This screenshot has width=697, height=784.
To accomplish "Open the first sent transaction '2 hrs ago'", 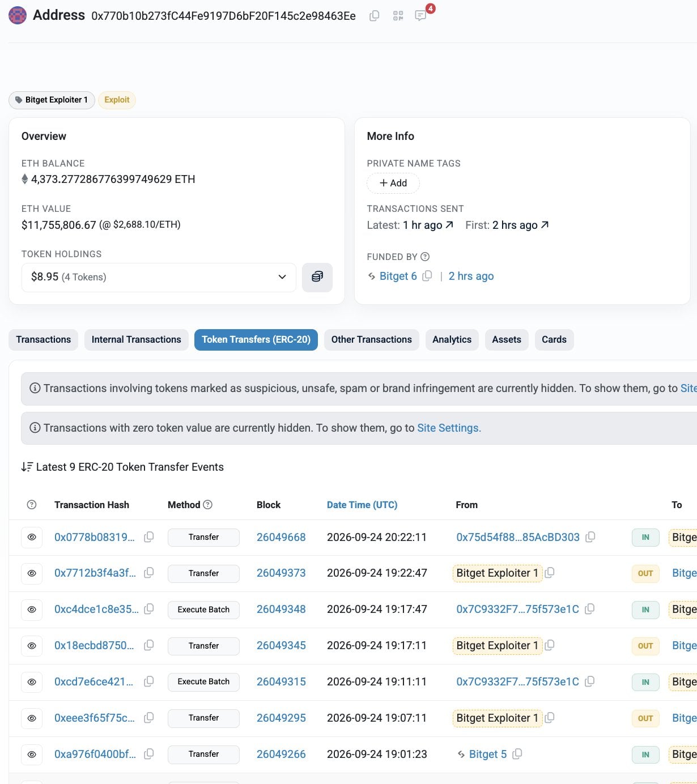I will coord(521,225).
